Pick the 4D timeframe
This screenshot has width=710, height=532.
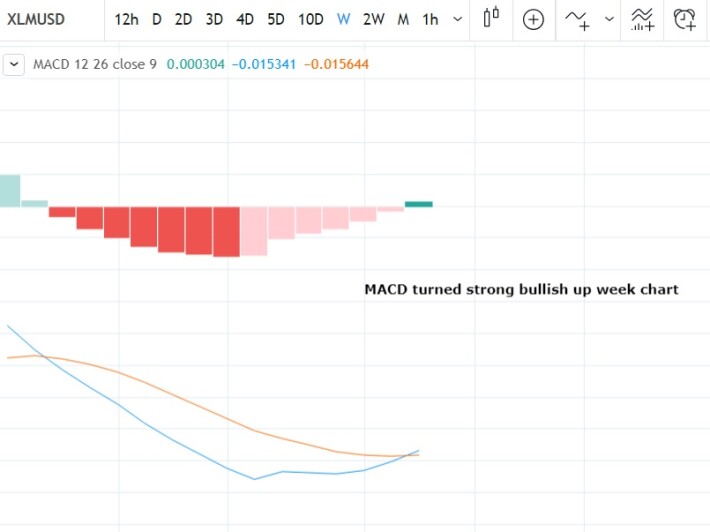click(245, 19)
